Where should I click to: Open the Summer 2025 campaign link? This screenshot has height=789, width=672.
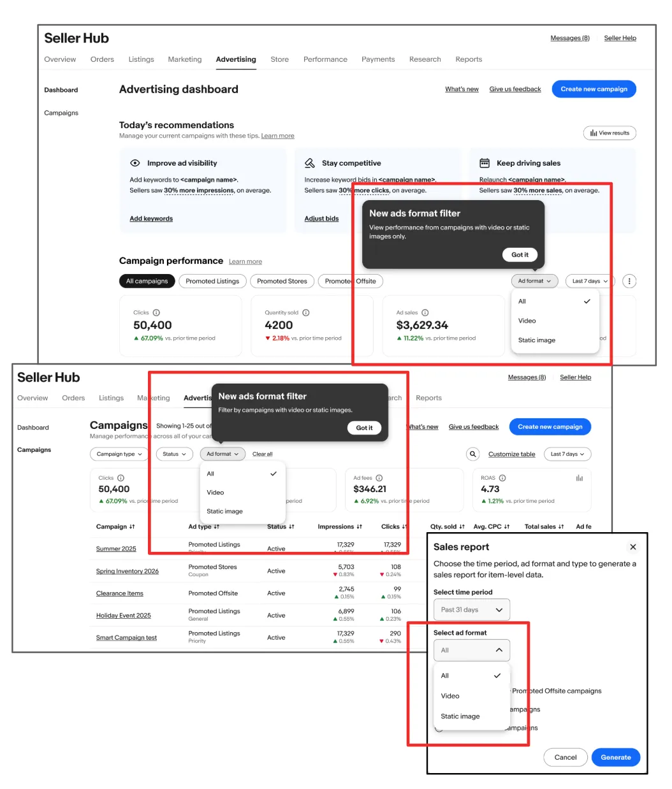point(116,549)
